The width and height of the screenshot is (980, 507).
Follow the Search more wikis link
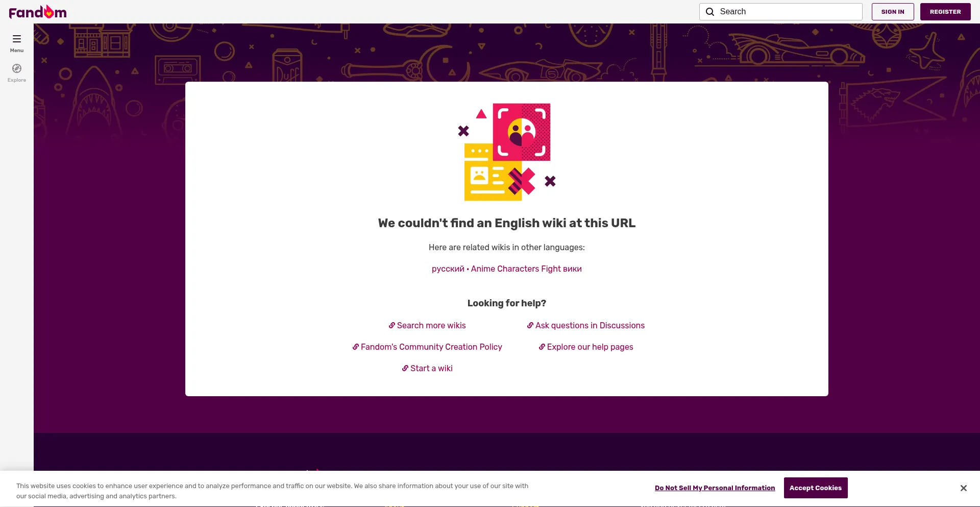point(427,325)
